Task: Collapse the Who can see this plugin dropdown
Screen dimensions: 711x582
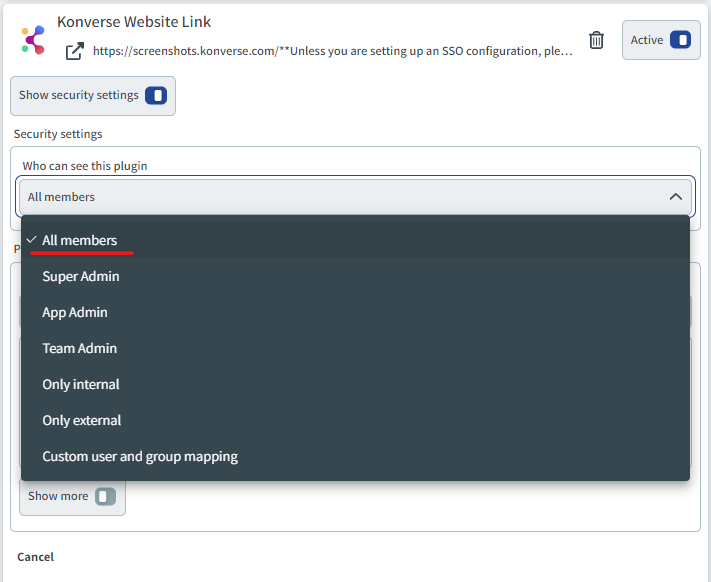Action: pyautogui.click(x=356, y=197)
